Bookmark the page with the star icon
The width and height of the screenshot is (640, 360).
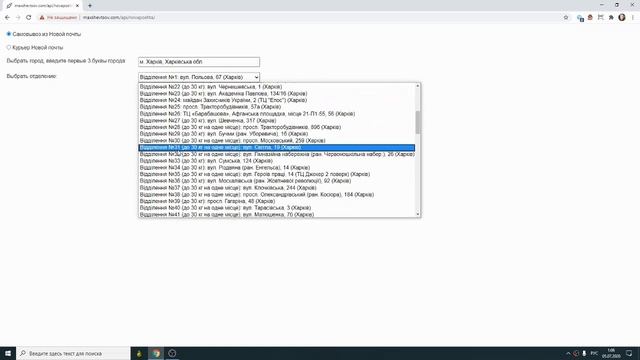tap(566, 18)
